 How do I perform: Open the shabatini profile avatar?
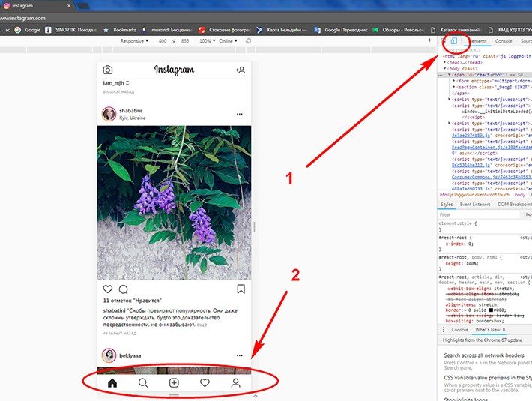coord(109,114)
